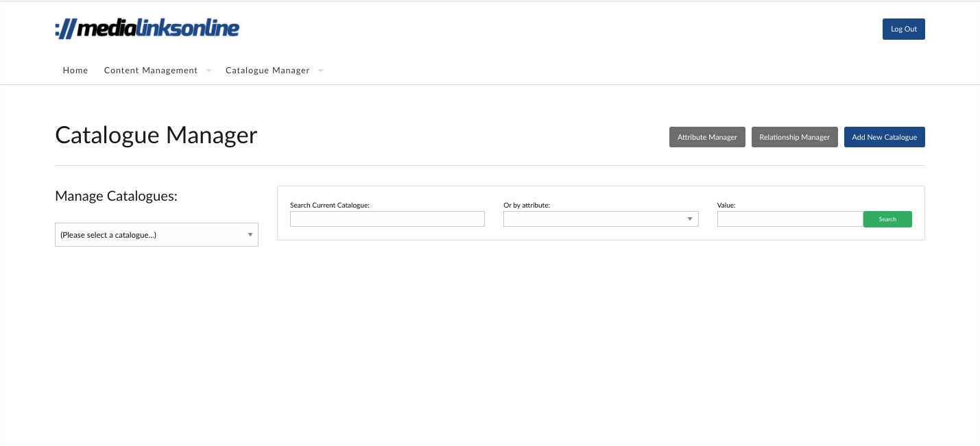Viewport: 980px width, 446px height.
Task: Focus the Search Current Catalogue field
Action: tap(387, 219)
